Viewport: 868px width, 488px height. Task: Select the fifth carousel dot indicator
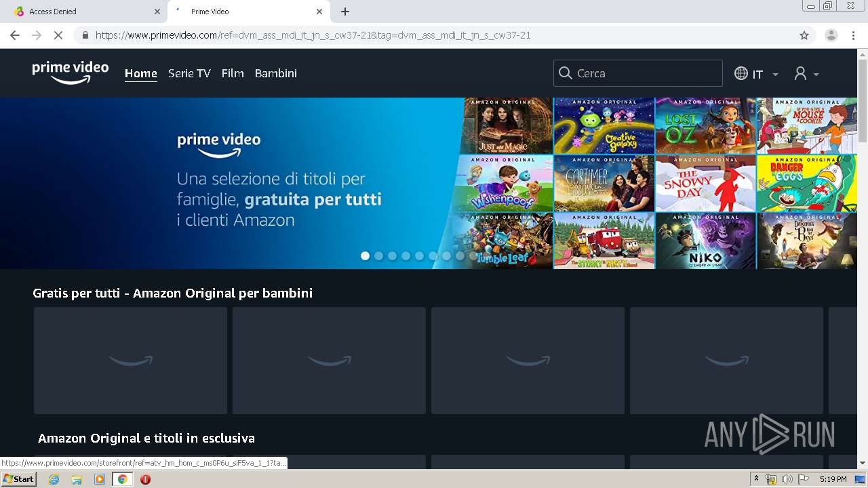[x=420, y=256]
